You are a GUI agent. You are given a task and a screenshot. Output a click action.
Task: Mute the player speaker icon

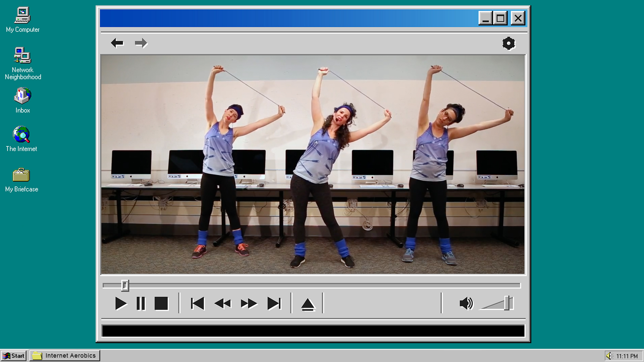[x=466, y=304]
